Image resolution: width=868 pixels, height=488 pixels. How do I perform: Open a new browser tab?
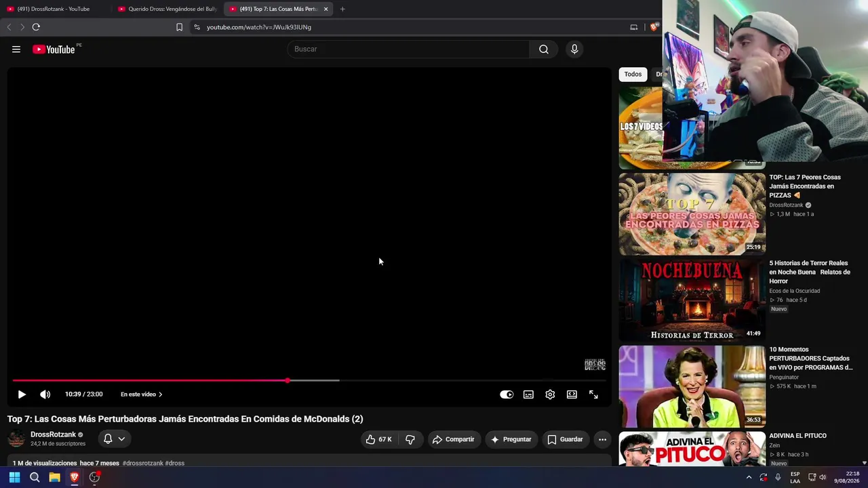[342, 9]
